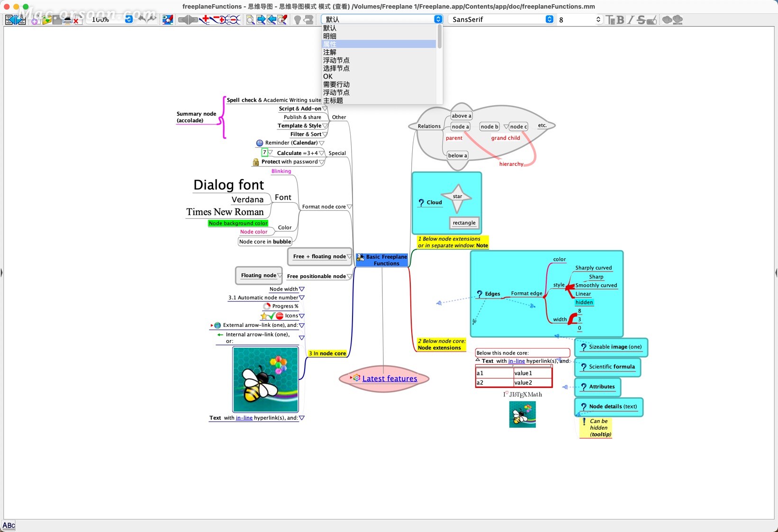Click font size 8 stepper arrows
Image resolution: width=778 pixels, height=532 pixels.
pyautogui.click(x=598, y=19)
